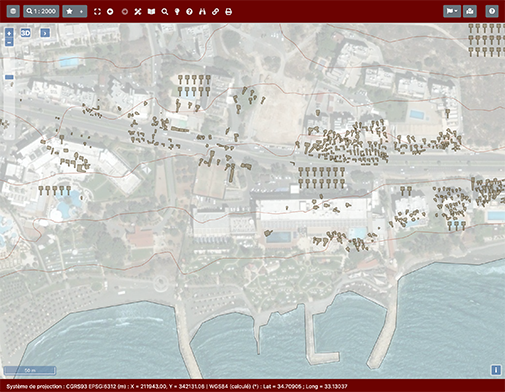Screen dimensions: 505x392
Task: Zoom in with the plus map control
Action: pyautogui.click(x=9, y=33)
